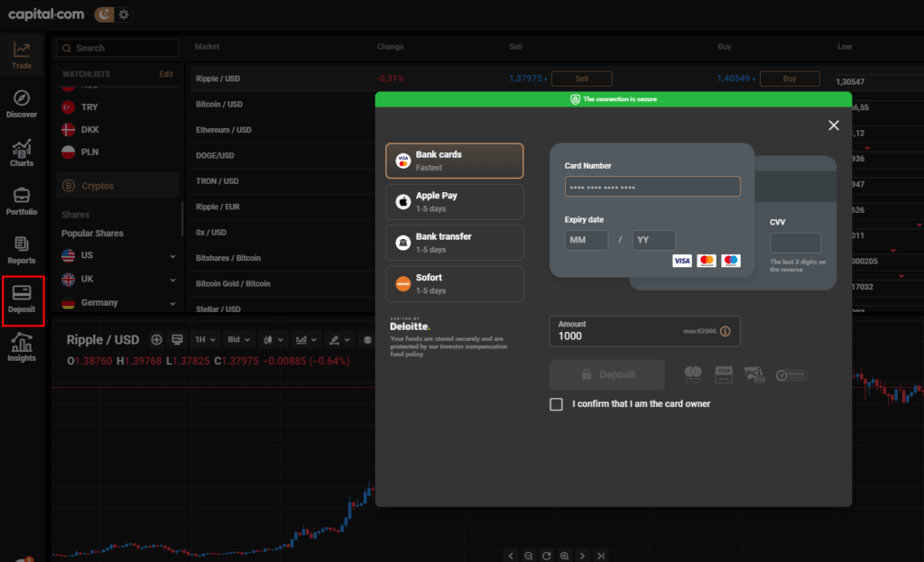Image resolution: width=924 pixels, height=562 pixels.
Task: Open the Discover section in sidebar
Action: click(22, 104)
